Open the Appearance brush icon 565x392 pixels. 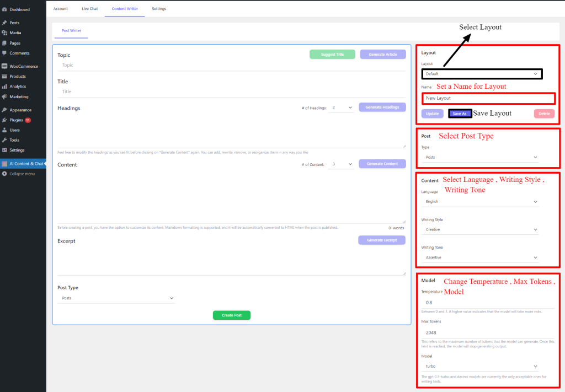click(x=6, y=109)
